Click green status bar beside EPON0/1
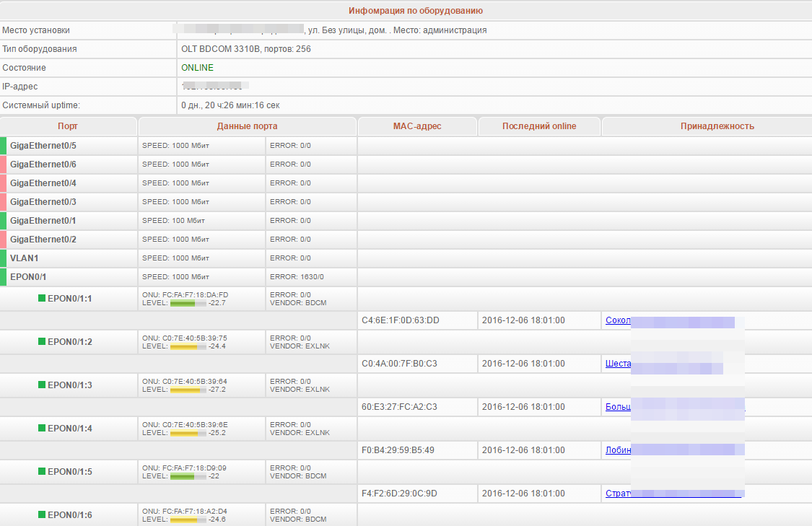This screenshot has width=812, height=526. click(3, 276)
